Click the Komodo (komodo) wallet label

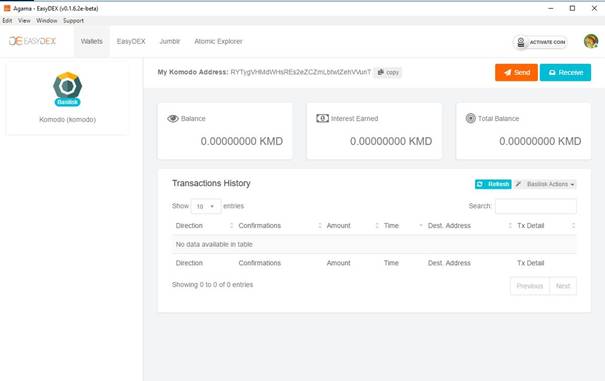(x=68, y=120)
